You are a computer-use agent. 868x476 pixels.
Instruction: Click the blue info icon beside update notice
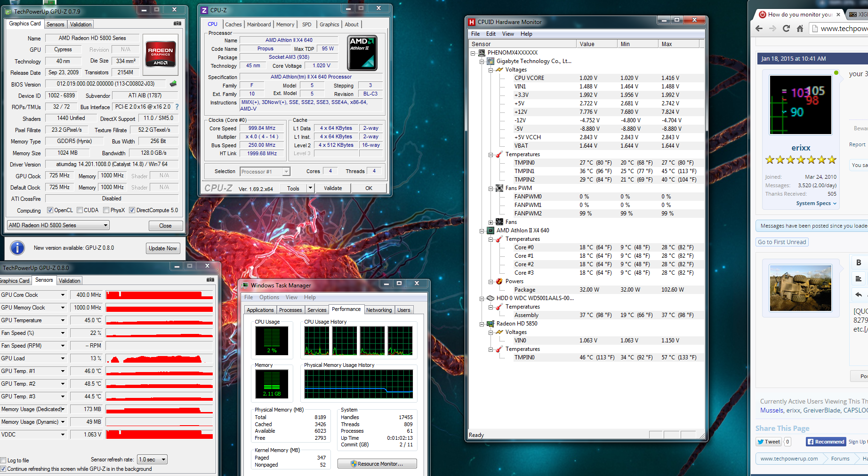[17, 248]
